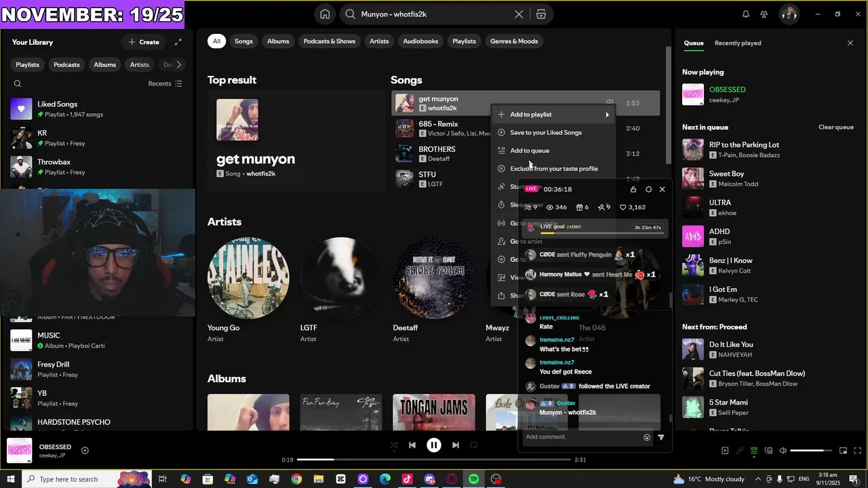Open Google Chrome from the taskbar

[296, 479]
